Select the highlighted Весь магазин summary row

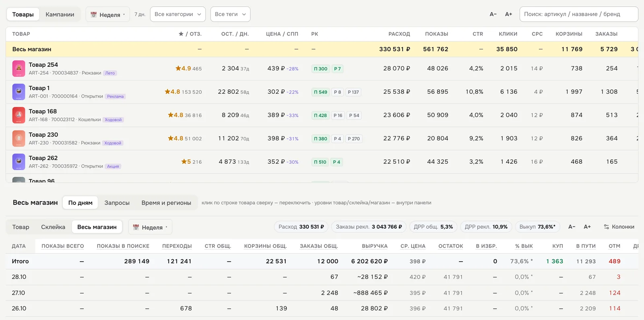322,49
